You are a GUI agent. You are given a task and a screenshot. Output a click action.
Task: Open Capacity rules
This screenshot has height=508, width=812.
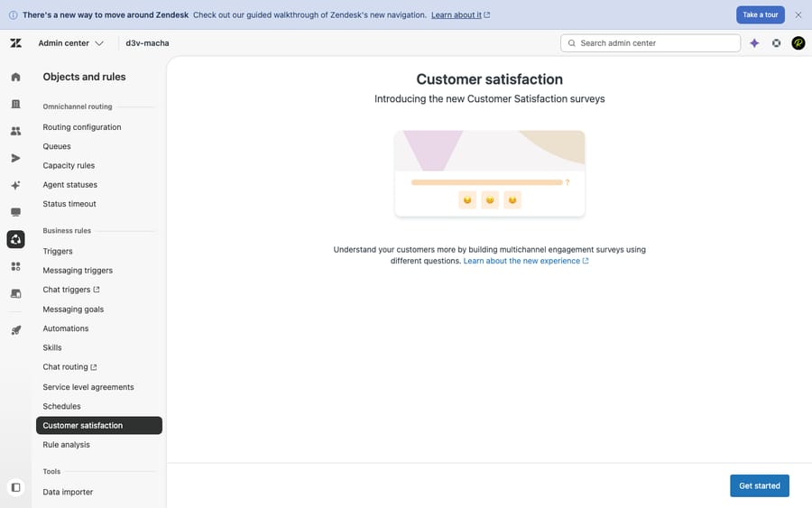pos(69,165)
